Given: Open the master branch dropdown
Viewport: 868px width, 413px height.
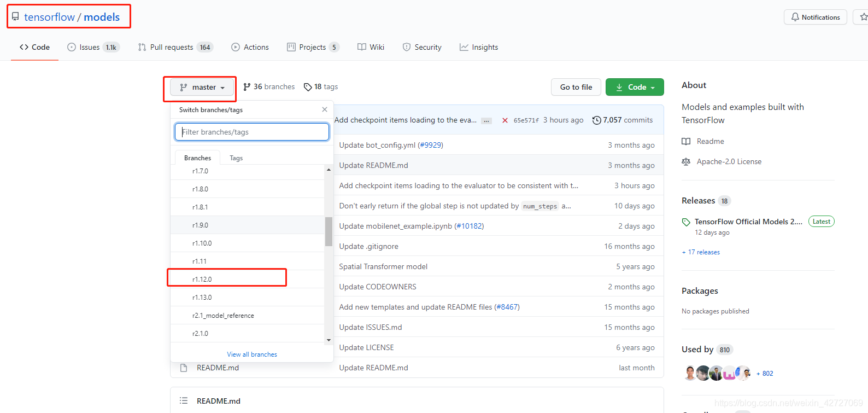Looking at the screenshot, I should (x=202, y=88).
